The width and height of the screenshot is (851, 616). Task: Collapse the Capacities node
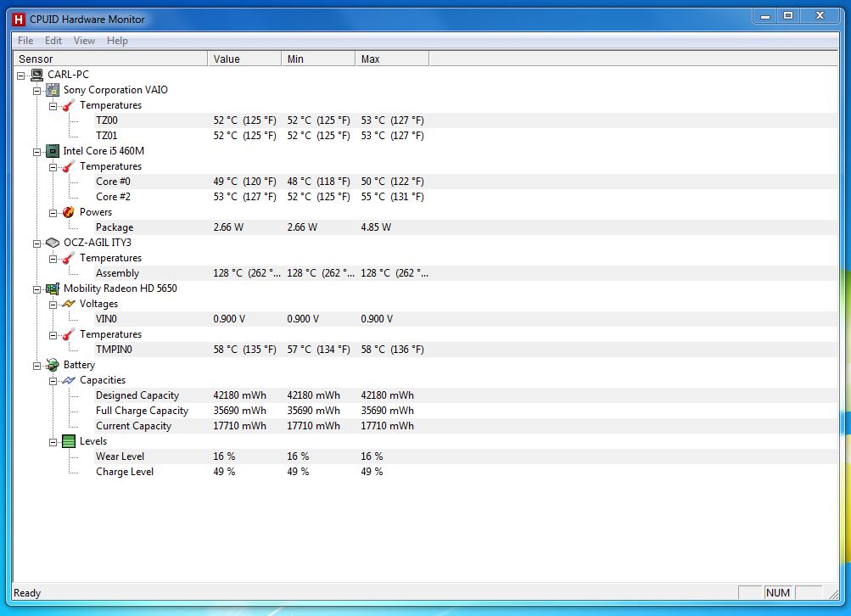[x=53, y=381]
